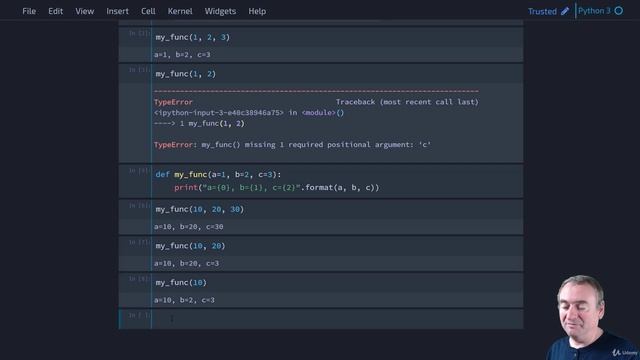
Task: Click output text a=10, b=20, c=3
Action: coord(186,264)
